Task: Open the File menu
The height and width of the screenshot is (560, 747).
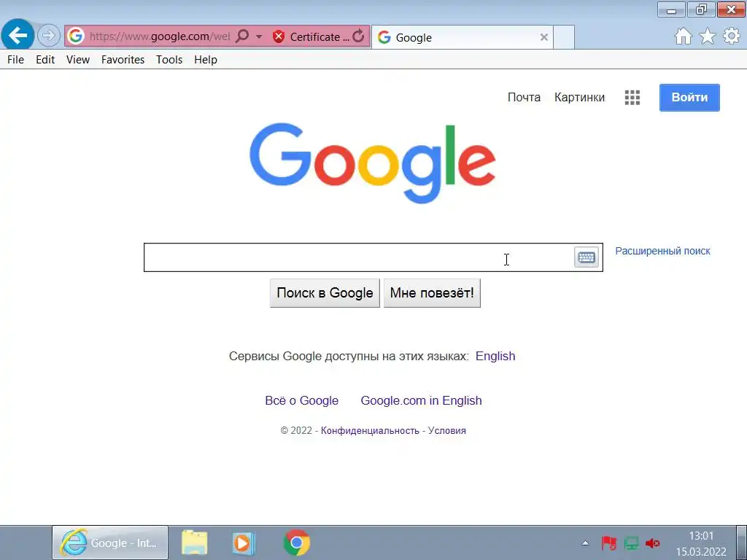Action: tap(16, 60)
